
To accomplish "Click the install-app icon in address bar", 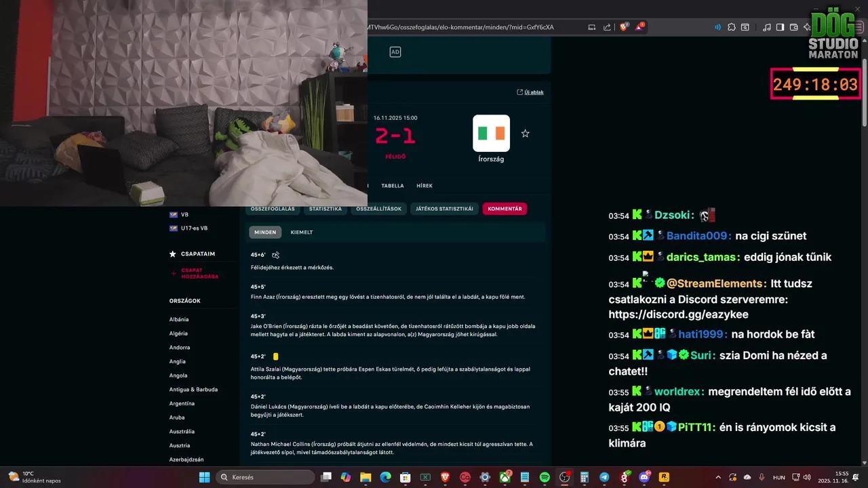I will 592,27.
